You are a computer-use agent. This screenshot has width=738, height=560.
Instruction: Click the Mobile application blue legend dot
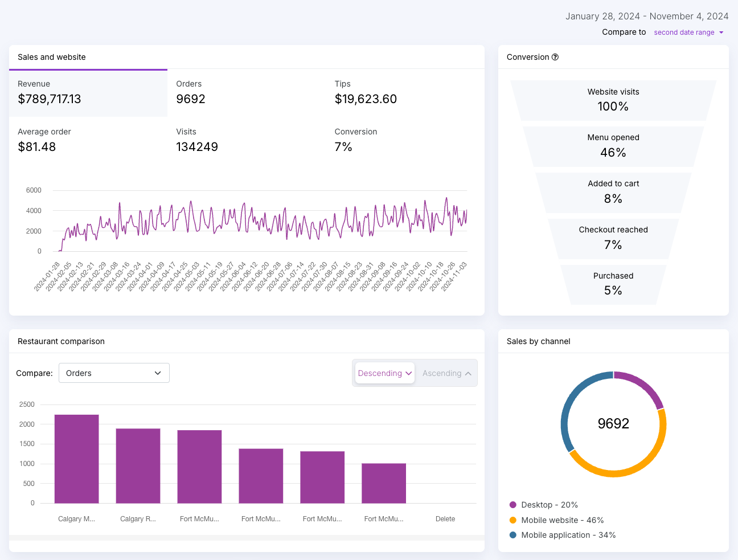coord(513,535)
